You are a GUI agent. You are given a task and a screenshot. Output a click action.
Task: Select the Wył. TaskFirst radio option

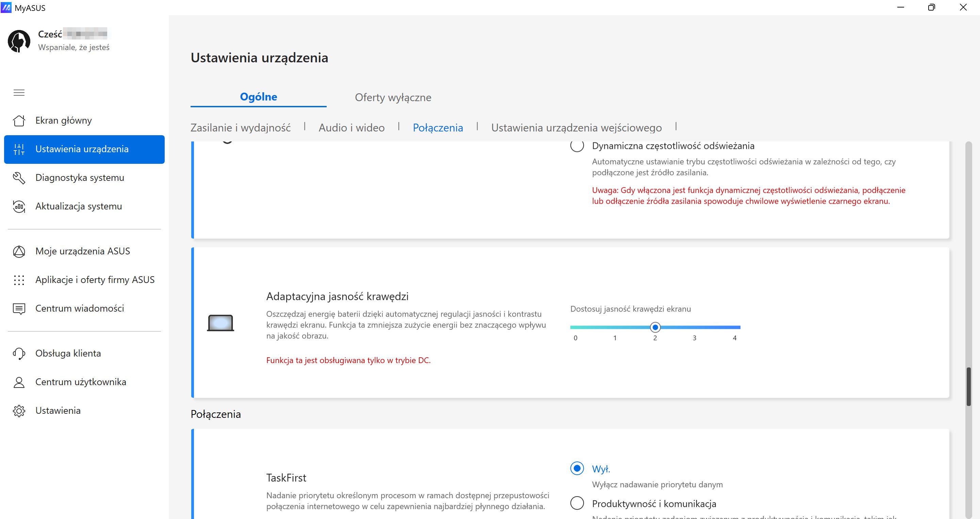coord(577,468)
